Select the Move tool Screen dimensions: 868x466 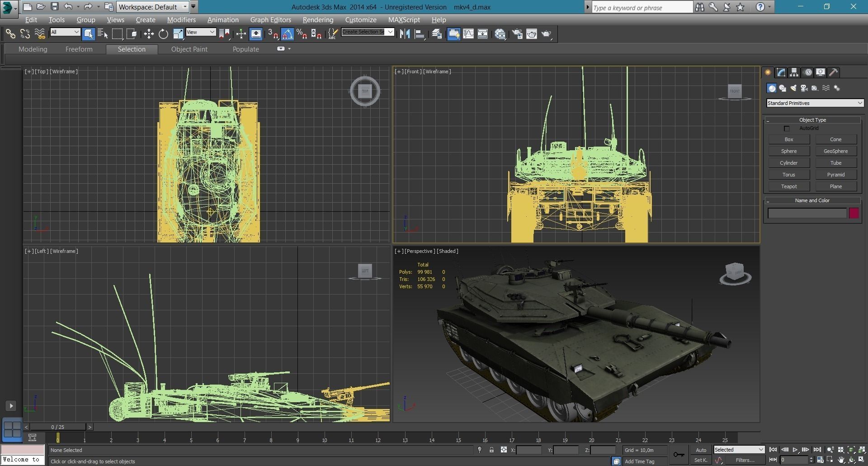click(x=149, y=34)
